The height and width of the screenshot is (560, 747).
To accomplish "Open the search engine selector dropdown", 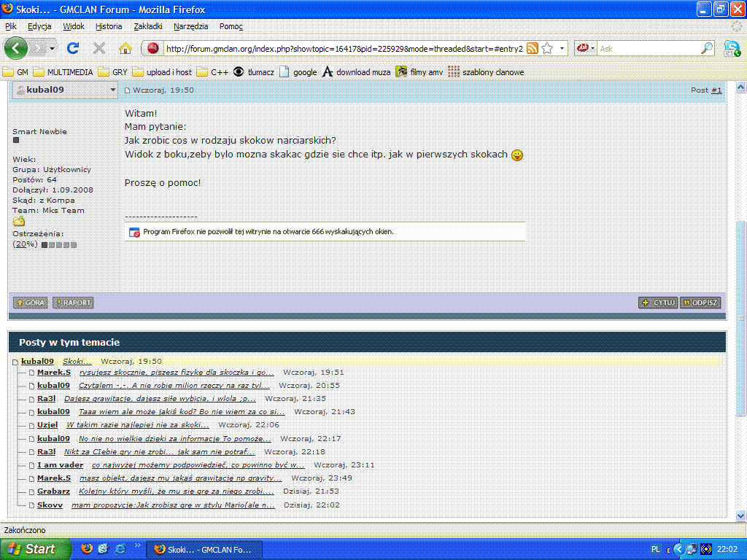I will coord(586,49).
